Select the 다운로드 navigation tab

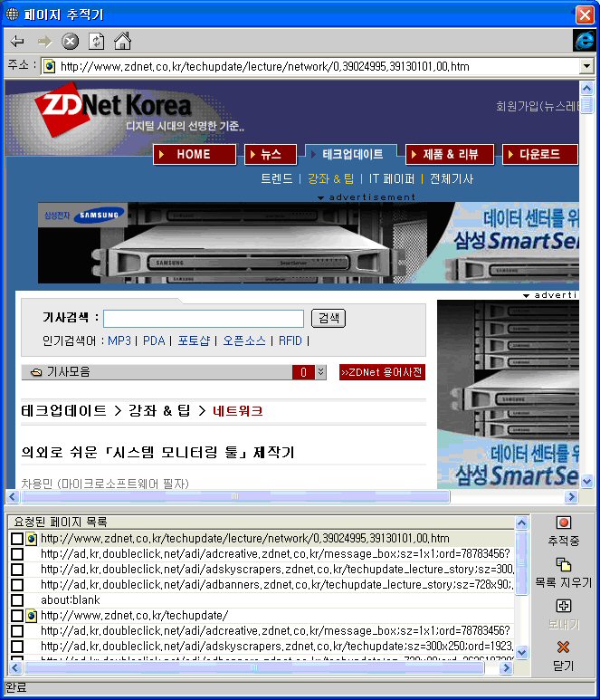[x=540, y=155]
